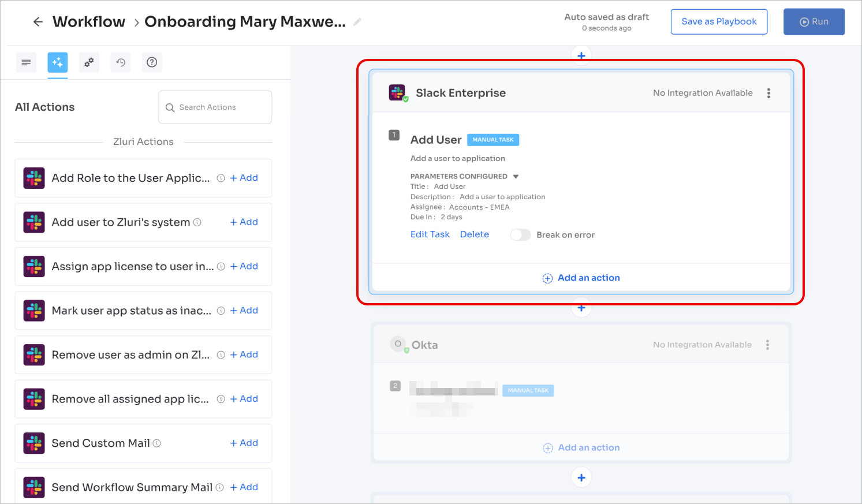The height and width of the screenshot is (504, 862).
Task: Insert step above Slack Enterprise card
Action: pos(581,56)
